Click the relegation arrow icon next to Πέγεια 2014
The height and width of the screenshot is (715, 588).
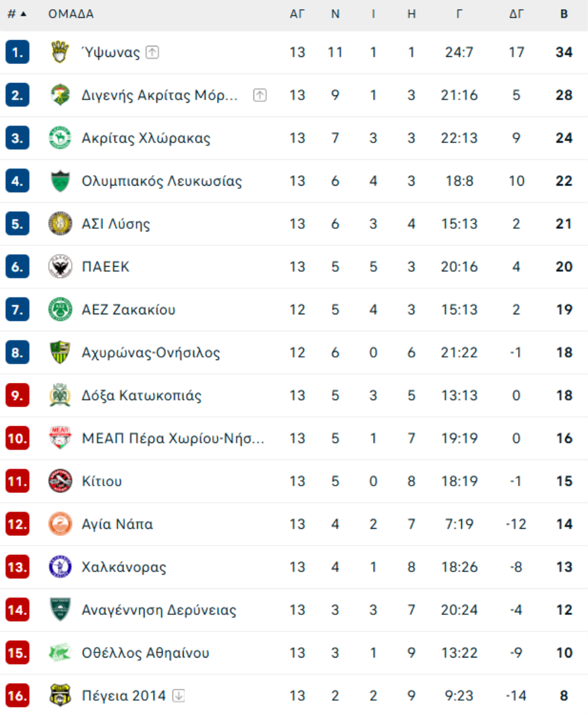pos(178,695)
